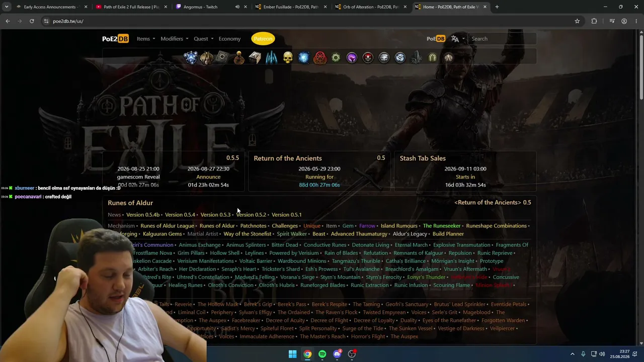Click the golden skull icon in the icon row

click(x=287, y=58)
